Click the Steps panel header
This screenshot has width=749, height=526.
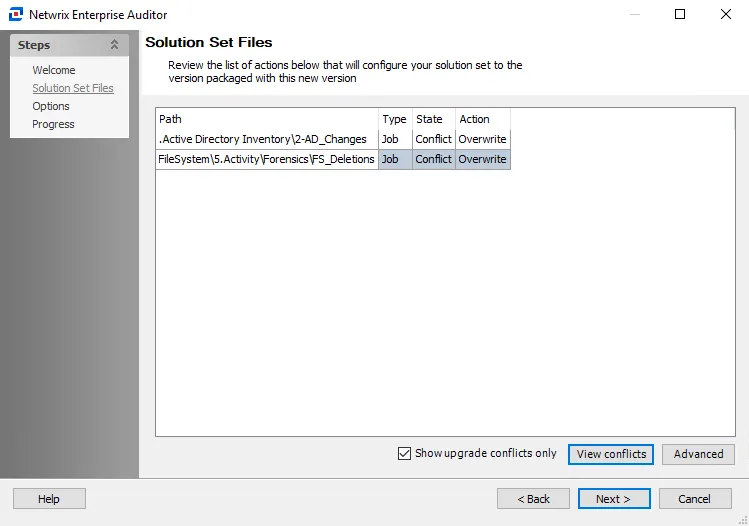click(x=69, y=45)
